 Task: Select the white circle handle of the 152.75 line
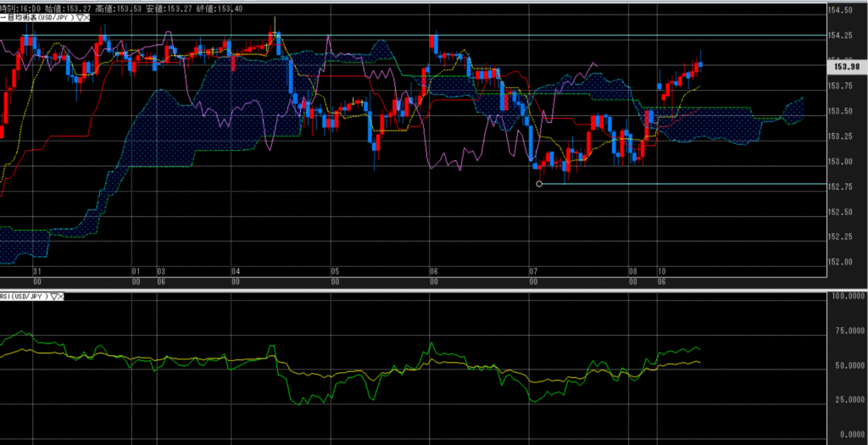[x=540, y=184]
